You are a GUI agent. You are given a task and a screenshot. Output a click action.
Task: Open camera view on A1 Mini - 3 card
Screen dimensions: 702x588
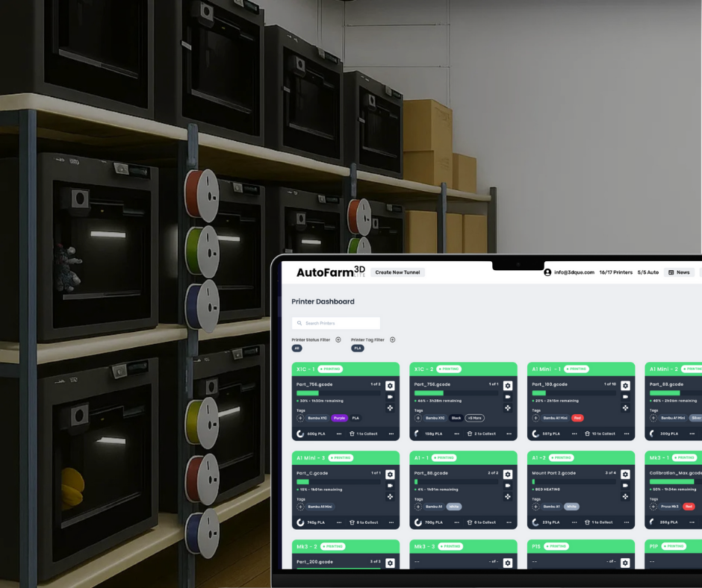coord(390,486)
